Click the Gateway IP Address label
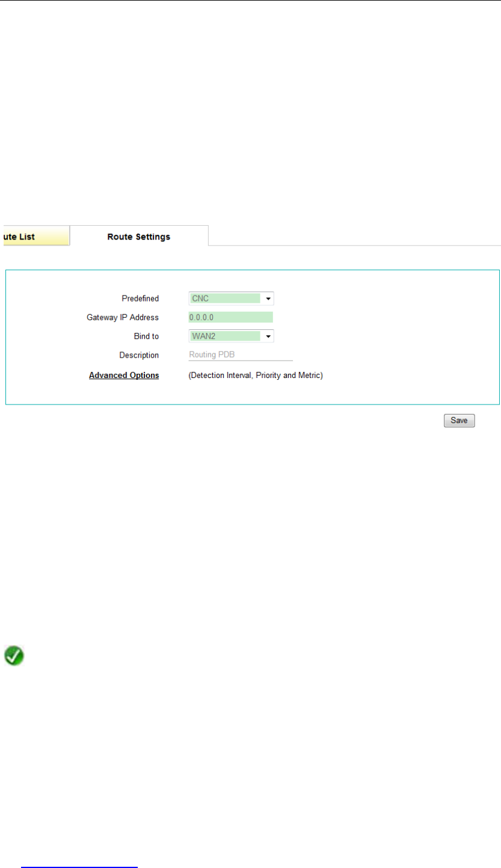This screenshot has height=868, width=501. tap(123, 317)
